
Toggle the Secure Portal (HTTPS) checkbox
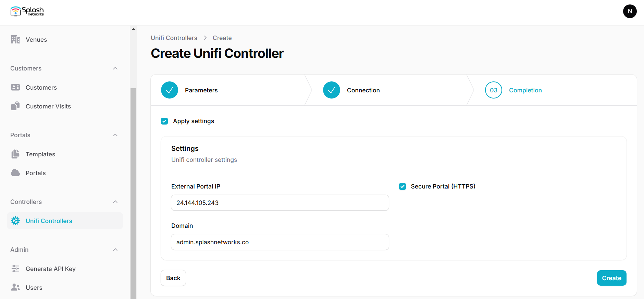402,186
